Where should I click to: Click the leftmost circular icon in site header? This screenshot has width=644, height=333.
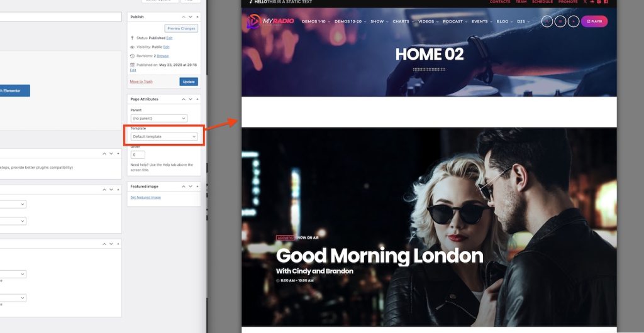click(547, 21)
